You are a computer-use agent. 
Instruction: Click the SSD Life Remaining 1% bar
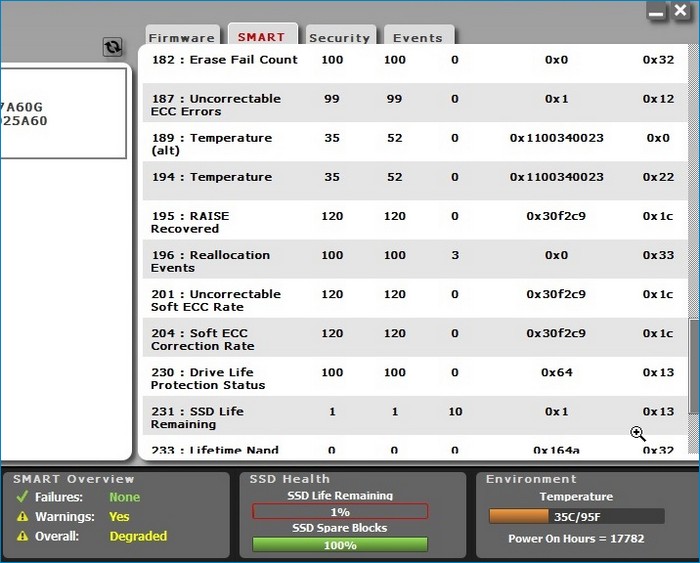coord(339,512)
